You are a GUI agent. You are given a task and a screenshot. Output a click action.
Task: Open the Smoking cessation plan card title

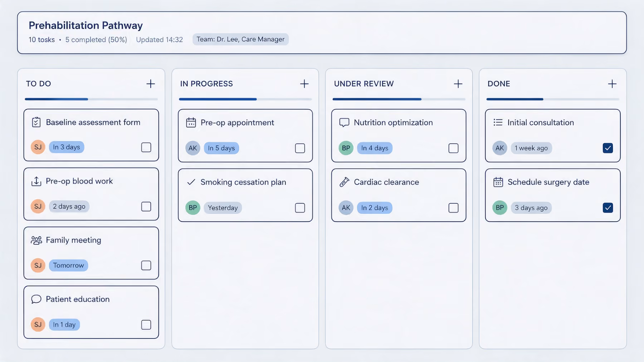[x=243, y=182]
